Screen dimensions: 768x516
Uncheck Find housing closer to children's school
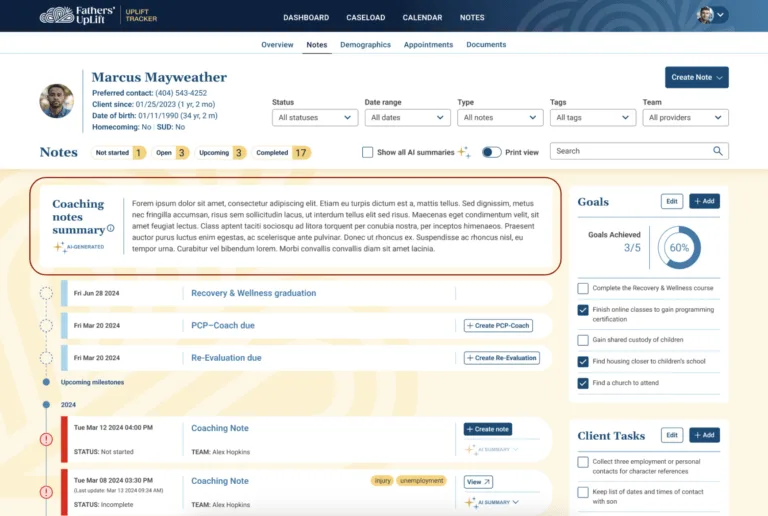point(583,361)
